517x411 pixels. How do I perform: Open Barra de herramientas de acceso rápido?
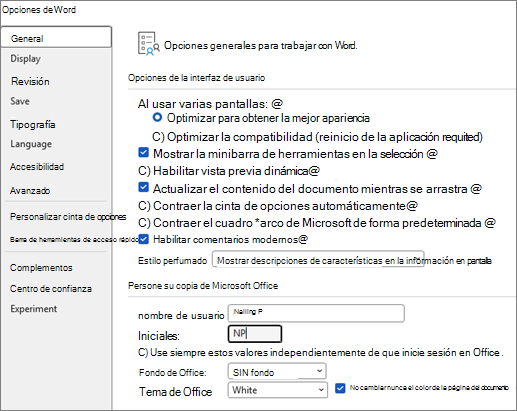(x=74, y=239)
